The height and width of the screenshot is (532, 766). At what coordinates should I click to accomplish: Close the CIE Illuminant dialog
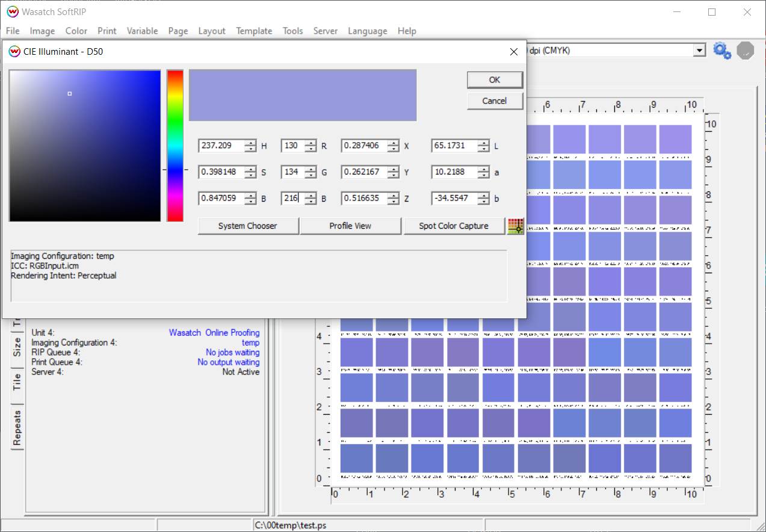coord(514,52)
